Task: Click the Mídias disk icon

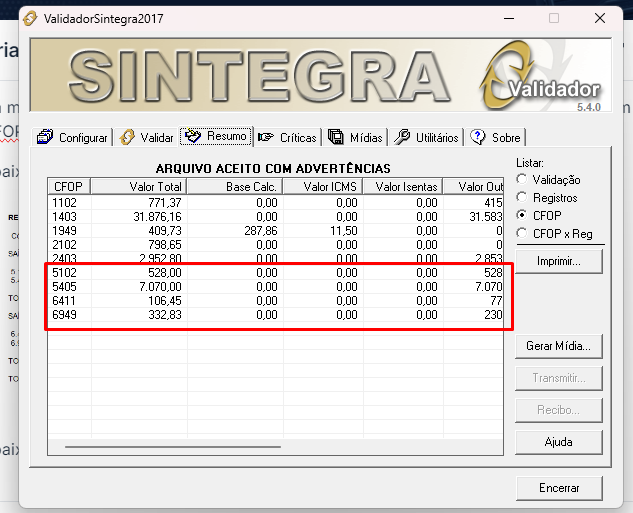Action: (x=335, y=137)
